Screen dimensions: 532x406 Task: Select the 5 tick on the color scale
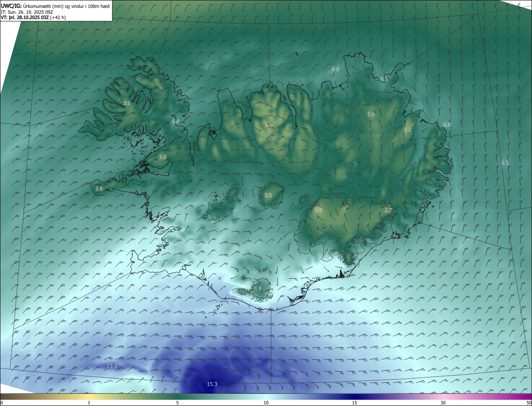177,403
